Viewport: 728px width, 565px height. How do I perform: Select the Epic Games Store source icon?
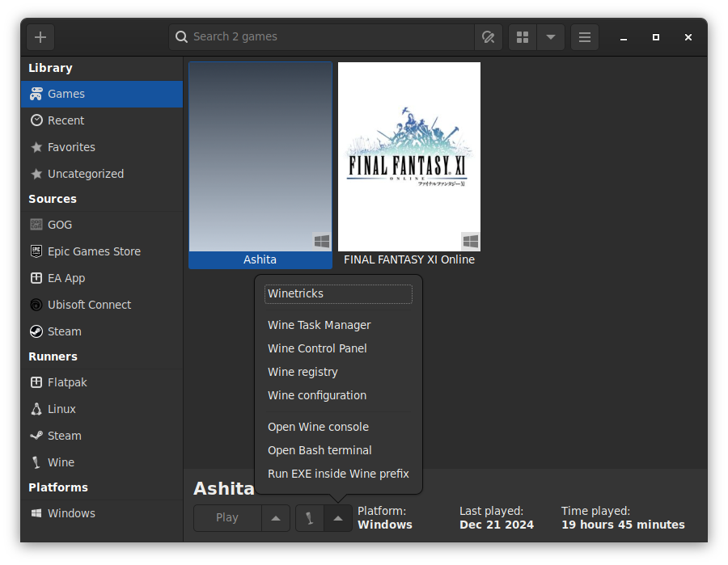(36, 251)
